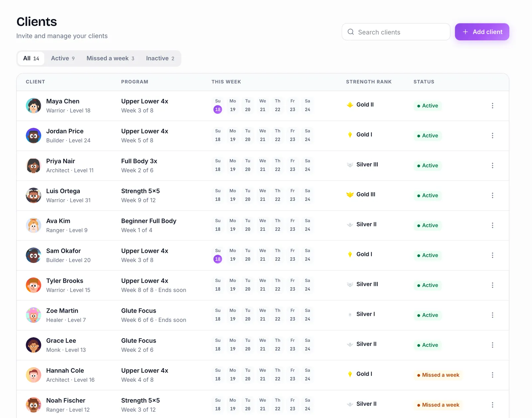532x418 pixels.
Task: Click the Beginner Full Body program
Action: point(149,221)
